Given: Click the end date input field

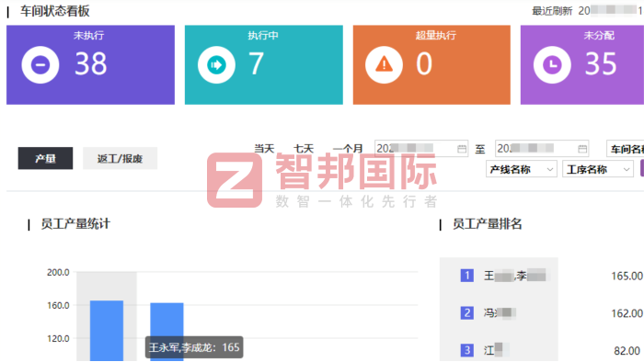Looking at the screenshot, I should pos(542,149).
